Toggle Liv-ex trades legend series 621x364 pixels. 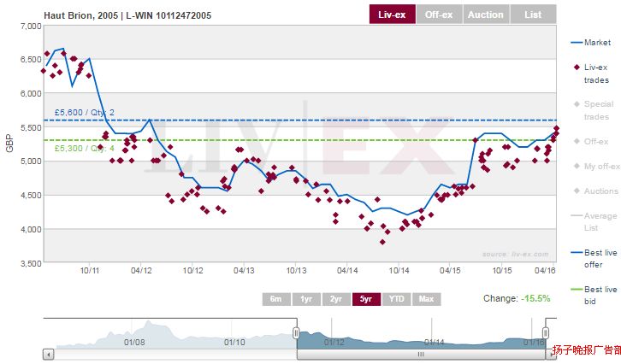click(x=590, y=73)
